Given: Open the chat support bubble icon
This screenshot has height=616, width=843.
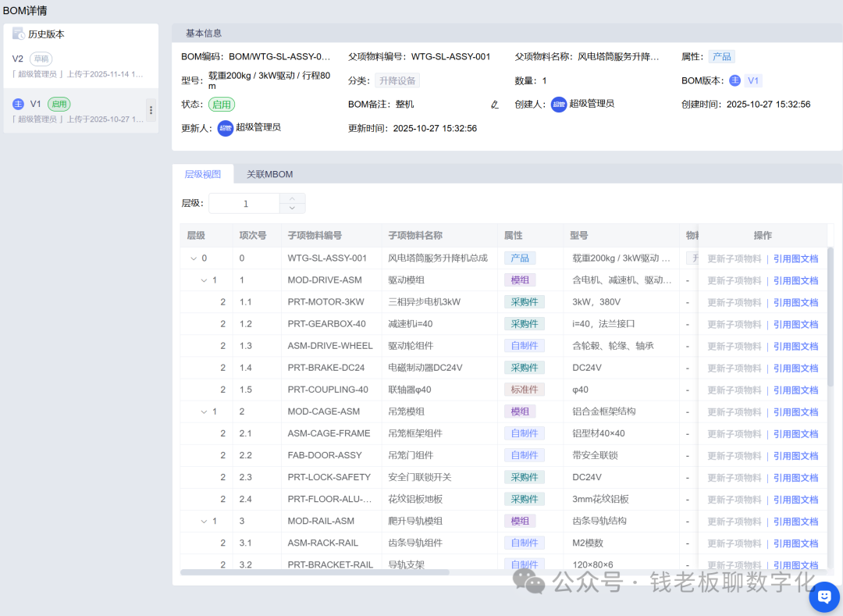Looking at the screenshot, I should point(823,596).
